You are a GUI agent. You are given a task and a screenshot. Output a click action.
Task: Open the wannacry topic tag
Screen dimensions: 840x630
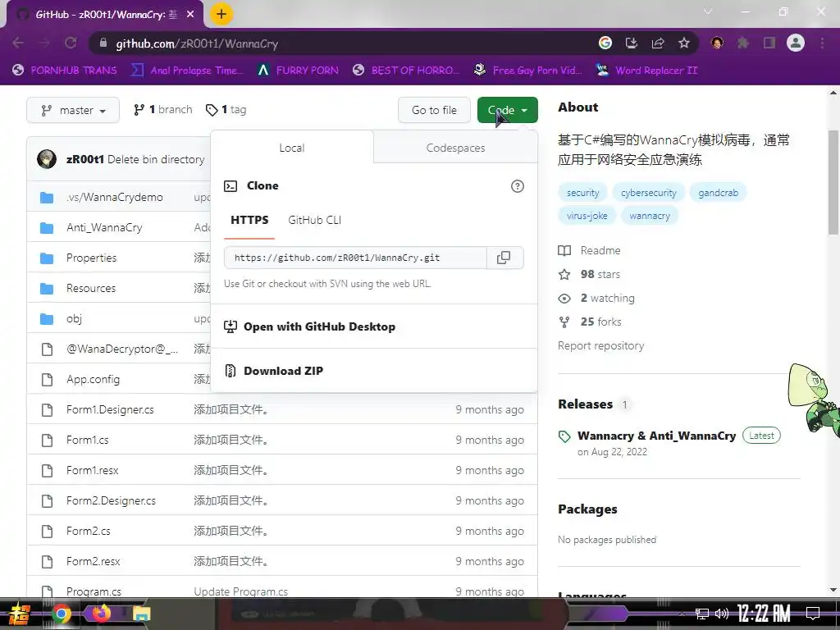[650, 216]
